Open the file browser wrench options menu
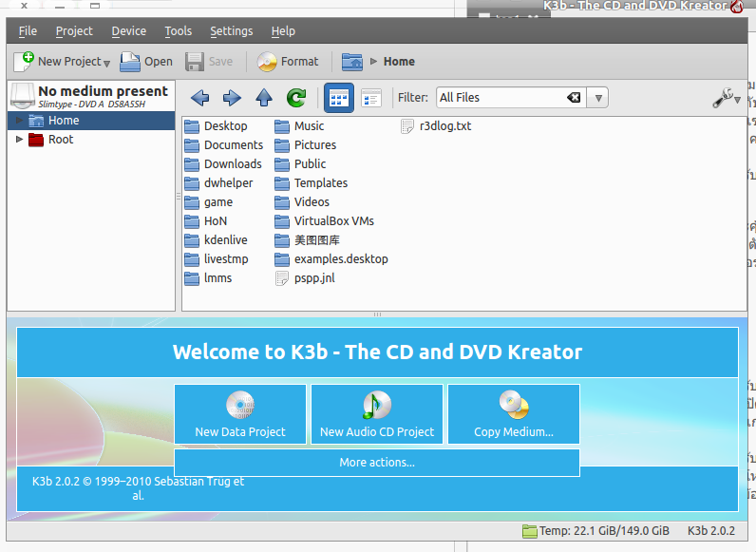 pos(727,98)
